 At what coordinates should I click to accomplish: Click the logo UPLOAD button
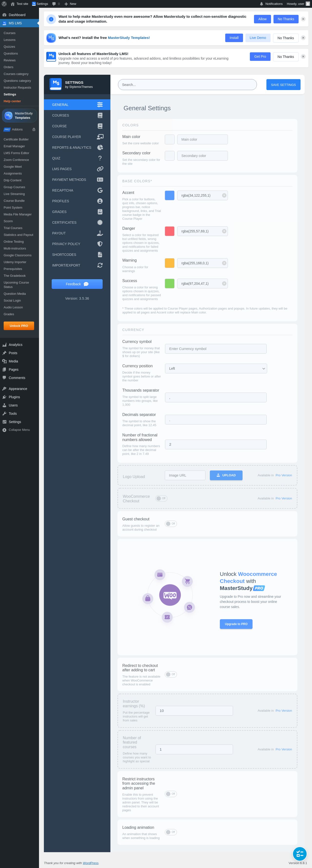click(226, 475)
